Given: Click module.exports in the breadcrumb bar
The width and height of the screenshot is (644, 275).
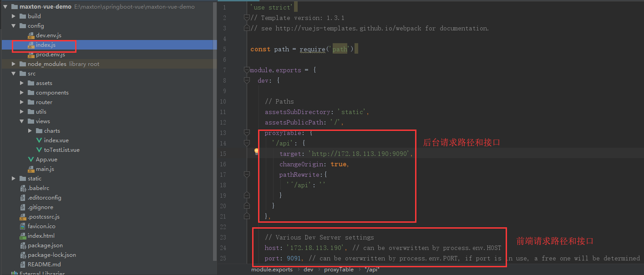Looking at the screenshot, I should (x=272, y=270).
